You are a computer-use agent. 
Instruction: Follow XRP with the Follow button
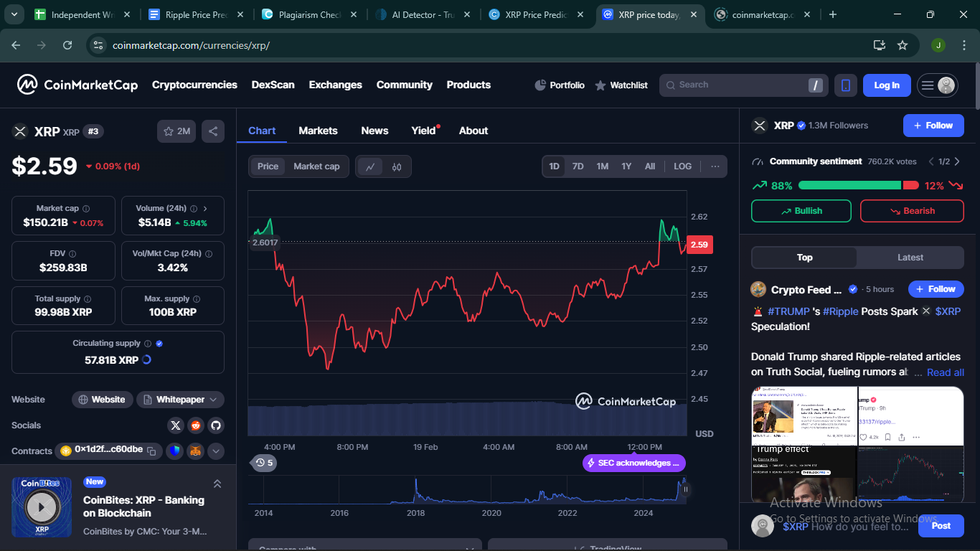click(933, 126)
